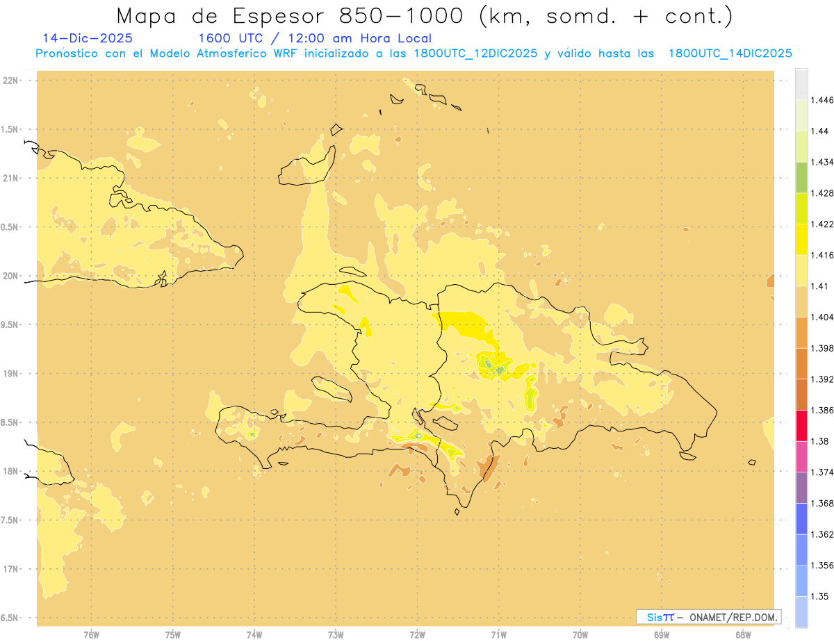The image size is (834, 644).
Task: Click the 1.404 colorbar value
Action: coord(824,317)
